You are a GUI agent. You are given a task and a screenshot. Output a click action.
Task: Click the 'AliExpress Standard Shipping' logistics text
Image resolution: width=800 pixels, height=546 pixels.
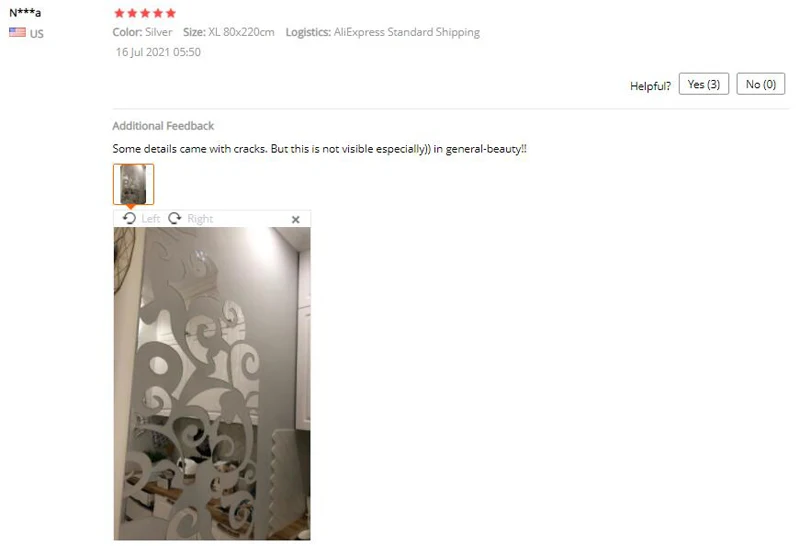pos(407,32)
